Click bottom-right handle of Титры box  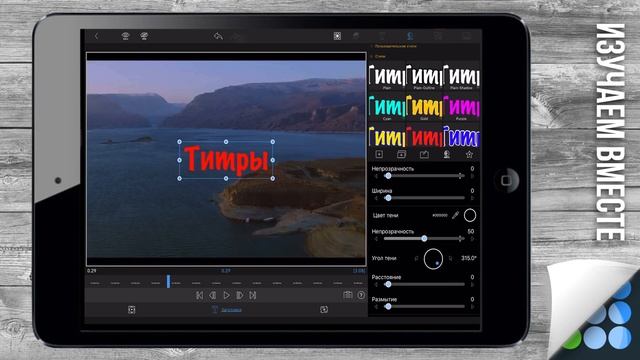[x=273, y=178]
